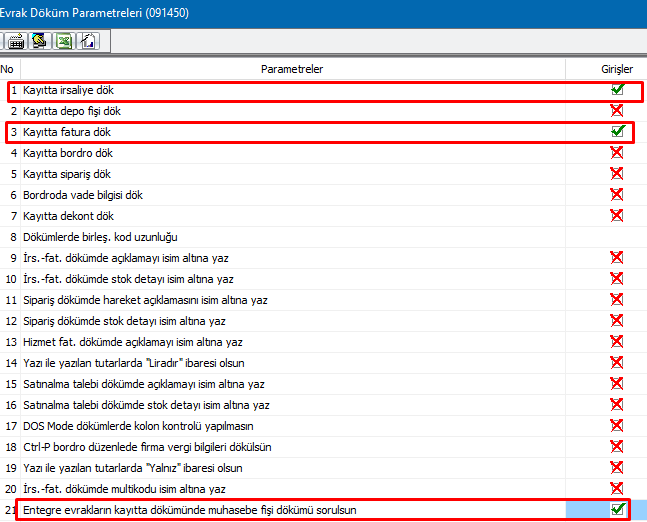This screenshot has width=647, height=522.
Task: Click the keyboard shortcuts toolbar icon
Action: pyautogui.click(x=16, y=41)
